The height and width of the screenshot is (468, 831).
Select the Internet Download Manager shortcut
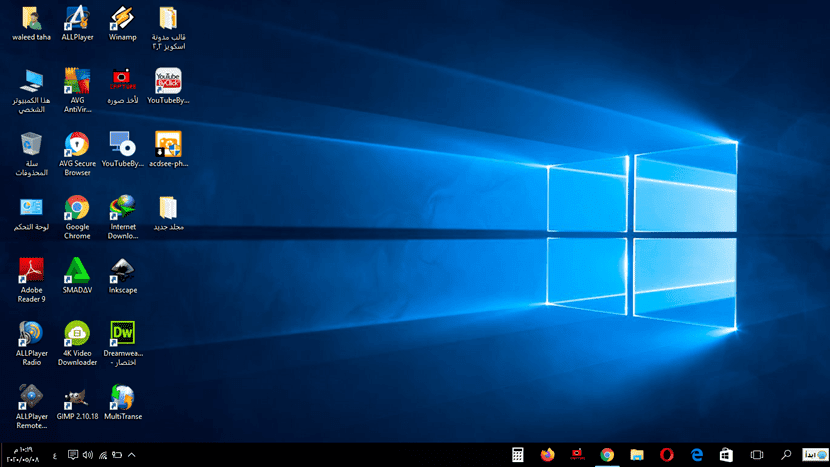click(122, 217)
